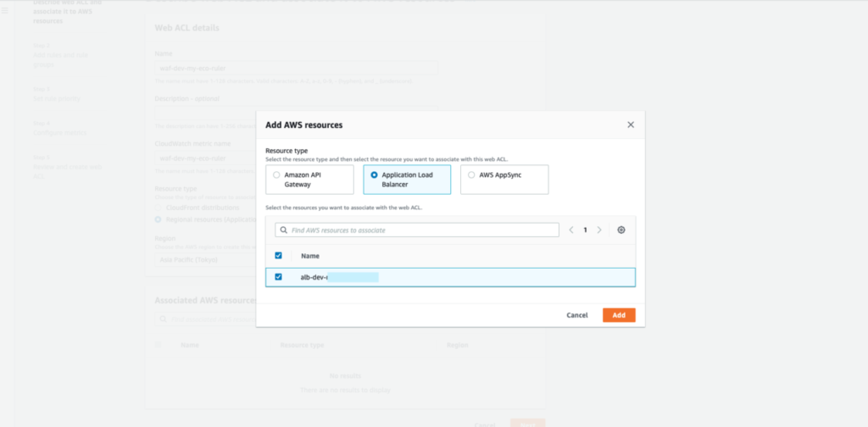The image size is (868, 427).
Task: Click page number 1 in pagination
Action: (585, 230)
